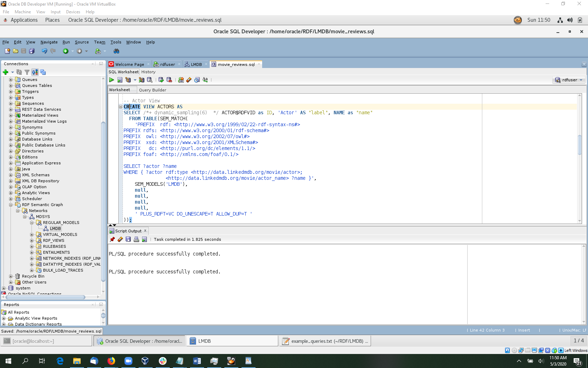588x368 pixels.
Task: Run the statement with the green play icon
Action: coord(112,80)
